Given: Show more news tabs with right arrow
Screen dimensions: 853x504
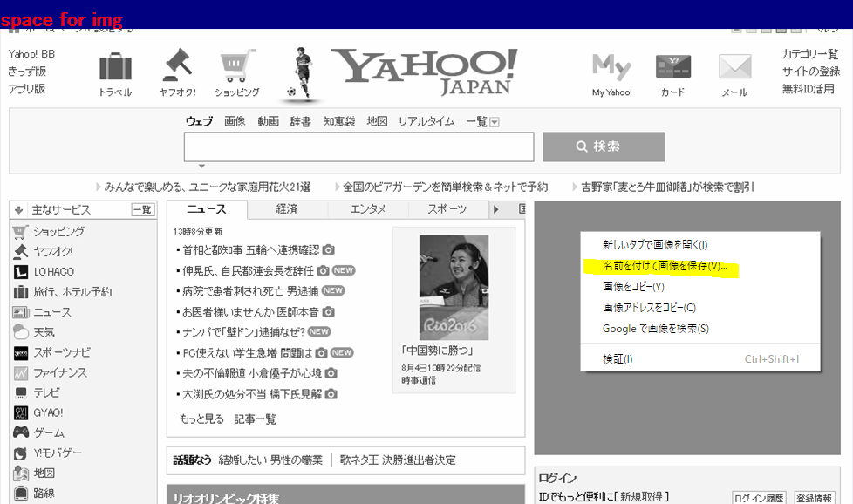Looking at the screenshot, I should [495, 209].
